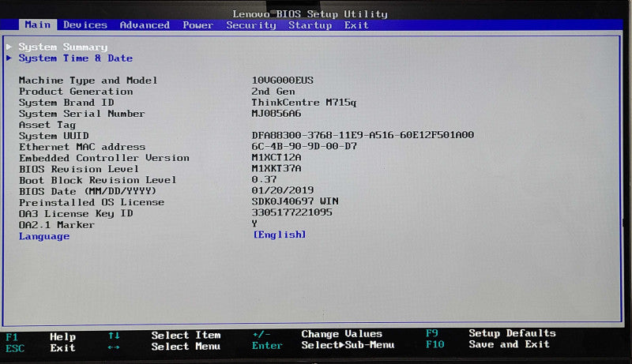Select machine model value 10VG000EUS
The height and width of the screenshot is (364, 632).
click(282, 80)
